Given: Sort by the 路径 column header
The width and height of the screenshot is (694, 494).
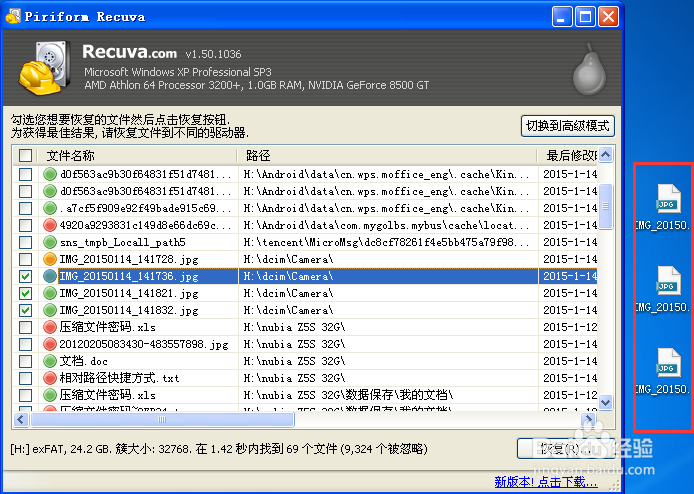Looking at the screenshot, I should (x=388, y=155).
